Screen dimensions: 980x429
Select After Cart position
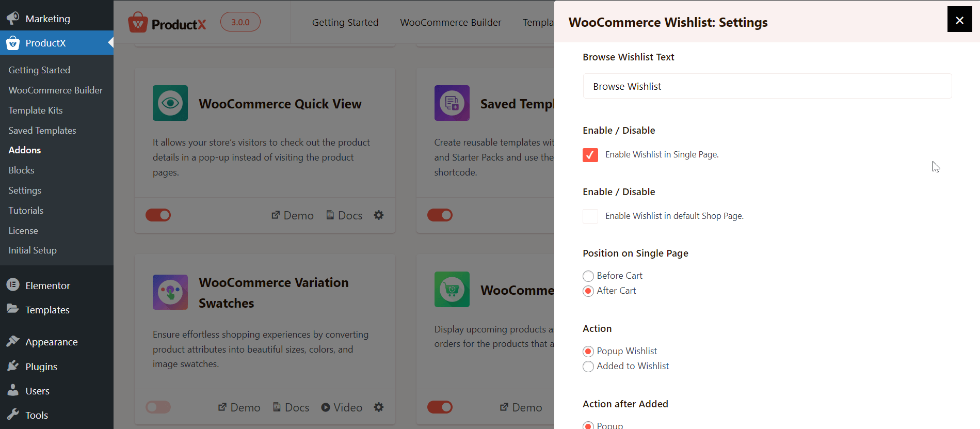tap(588, 291)
